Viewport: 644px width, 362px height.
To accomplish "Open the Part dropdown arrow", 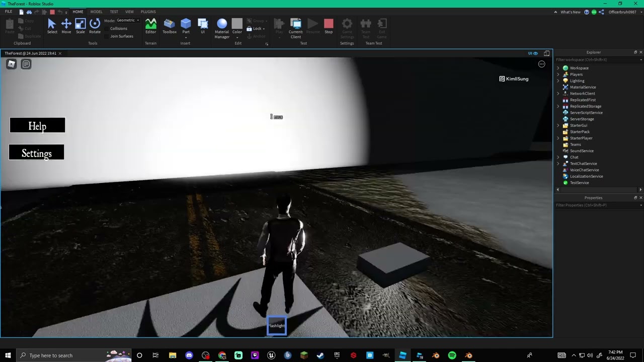I will (x=186, y=37).
